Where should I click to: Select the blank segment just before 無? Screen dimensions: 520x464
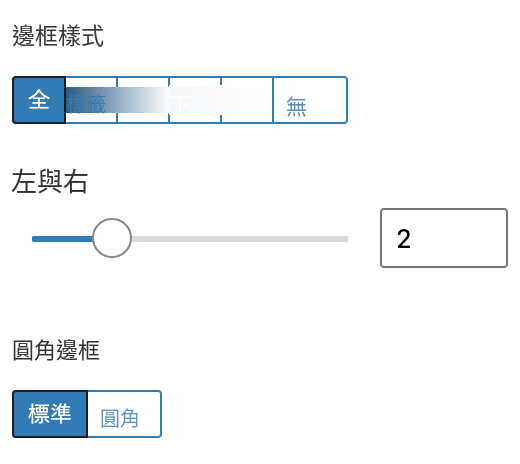[247, 100]
